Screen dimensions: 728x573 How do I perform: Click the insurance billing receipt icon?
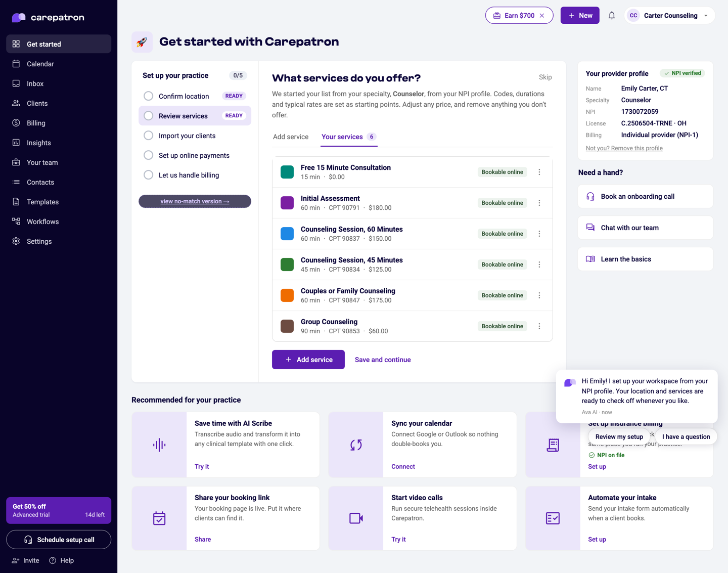coord(553,445)
